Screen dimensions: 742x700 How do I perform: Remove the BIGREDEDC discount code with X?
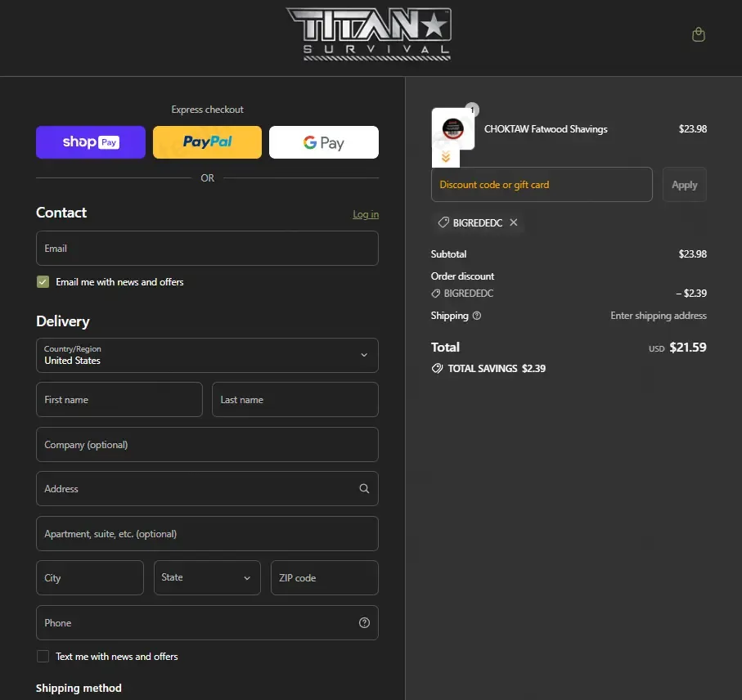point(514,222)
